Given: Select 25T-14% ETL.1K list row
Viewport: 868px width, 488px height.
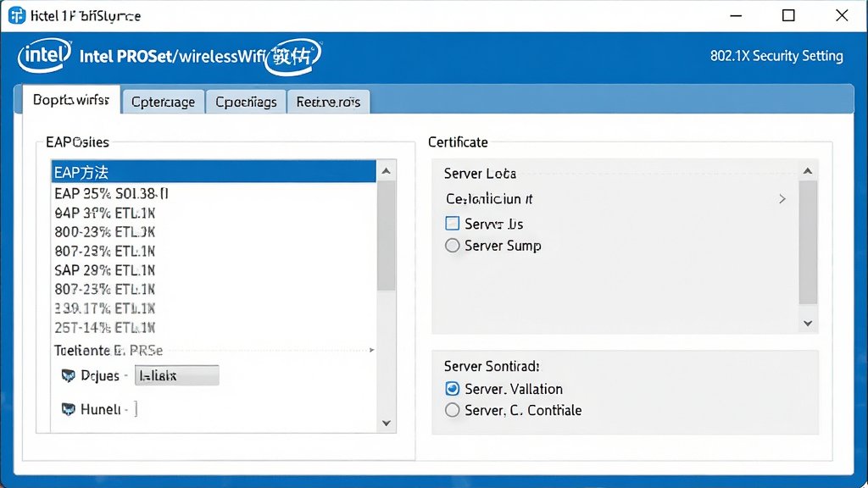Looking at the screenshot, I should click(x=214, y=328).
